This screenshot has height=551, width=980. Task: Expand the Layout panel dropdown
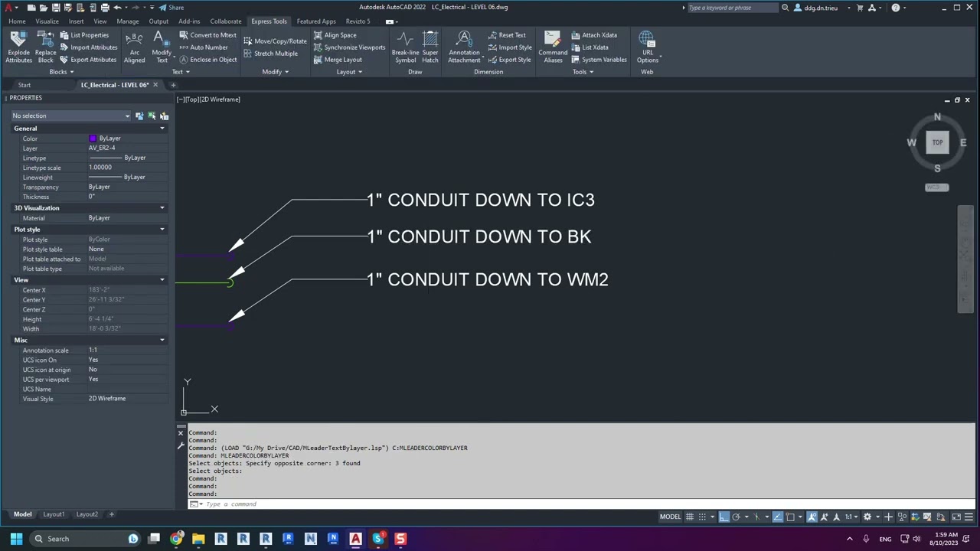349,72
